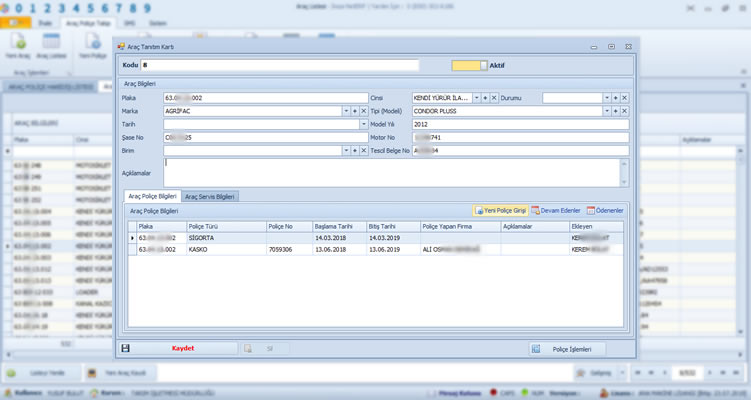Show Devam Edenler policies
This screenshot has height=400, width=751.
[x=556, y=210]
